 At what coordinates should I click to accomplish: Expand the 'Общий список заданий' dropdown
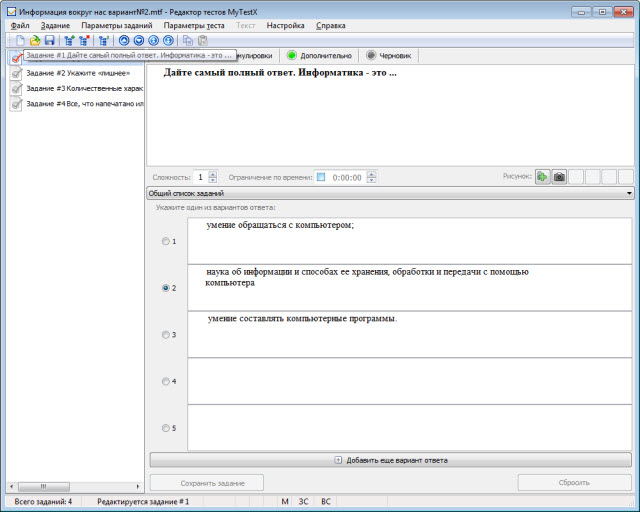pyautogui.click(x=629, y=193)
